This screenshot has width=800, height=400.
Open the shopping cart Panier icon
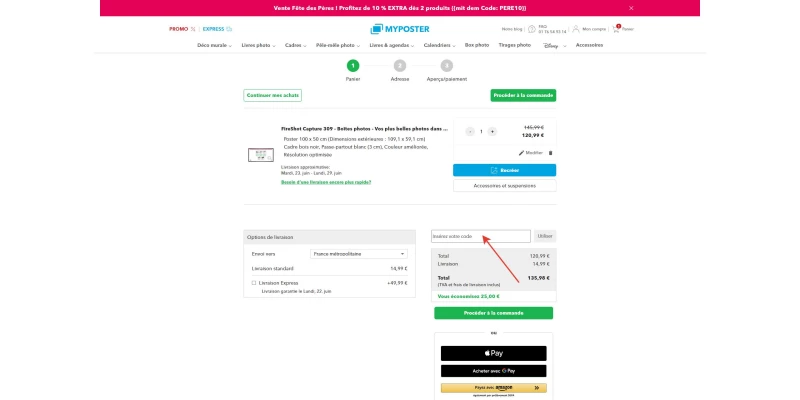pos(616,29)
